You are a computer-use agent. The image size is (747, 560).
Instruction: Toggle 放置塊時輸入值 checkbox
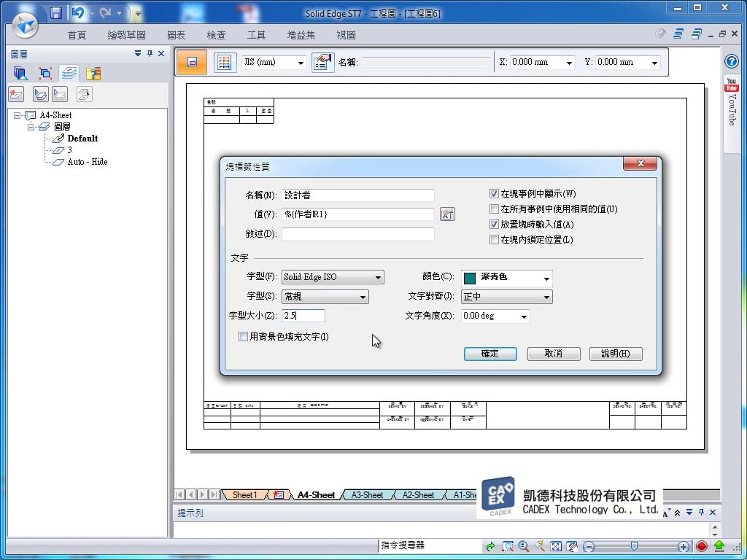coord(494,225)
